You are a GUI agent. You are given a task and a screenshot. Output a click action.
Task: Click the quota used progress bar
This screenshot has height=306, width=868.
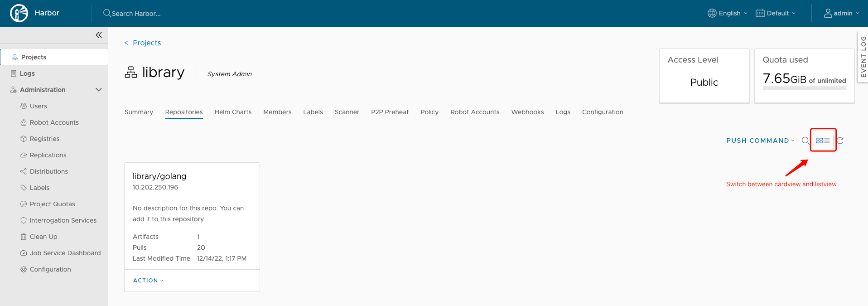coord(804,88)
